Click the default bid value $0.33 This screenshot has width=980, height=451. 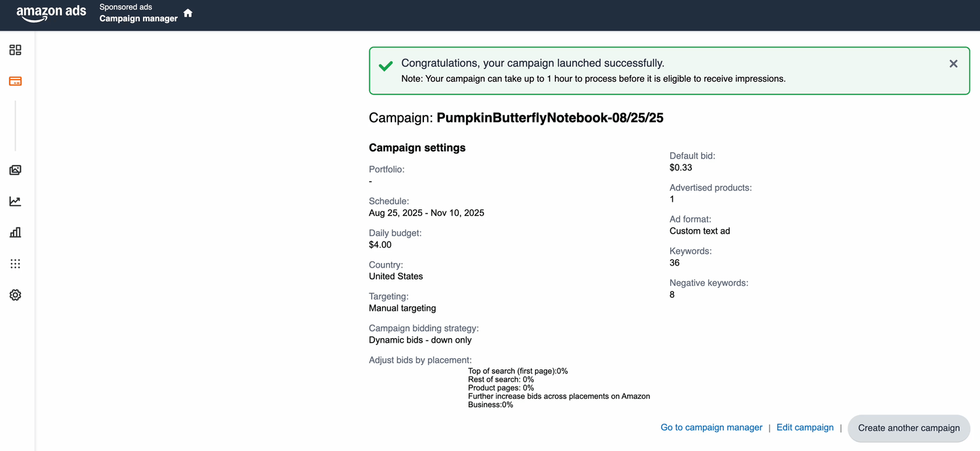point(681,168)
